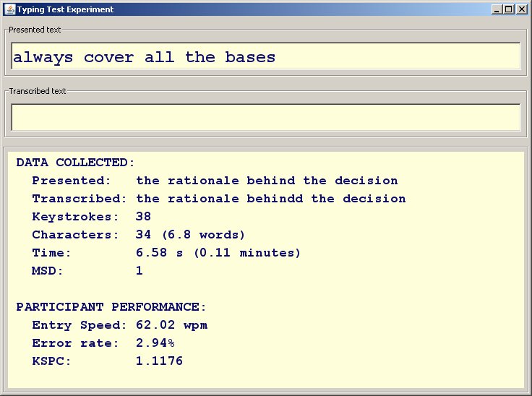
Task: Click the Error rate 2.94% result
Action: point(155,343)
